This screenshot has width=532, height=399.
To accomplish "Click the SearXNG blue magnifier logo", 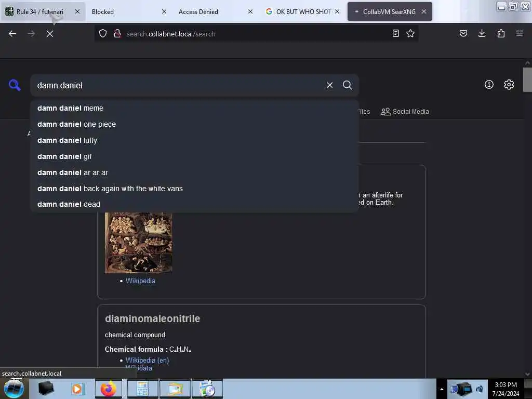I will (x=15, y=85).
